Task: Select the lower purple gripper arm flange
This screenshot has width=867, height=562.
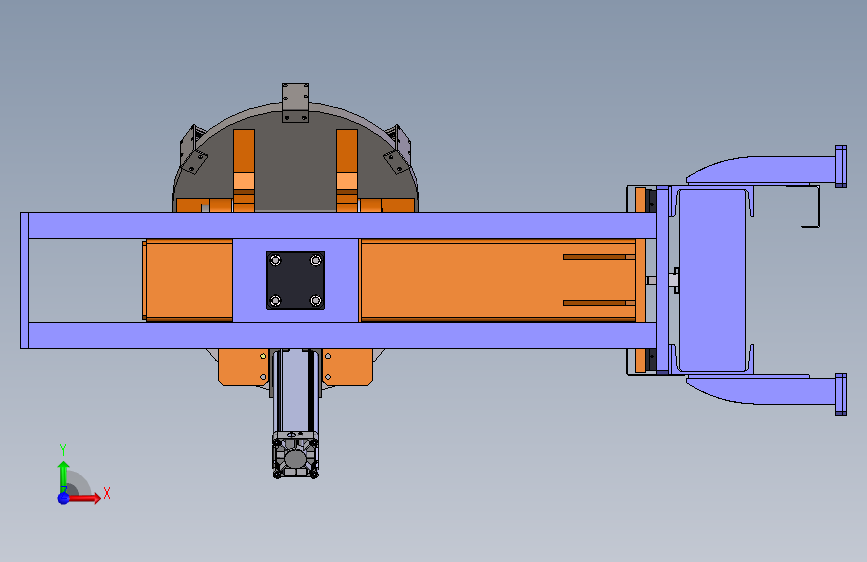Action: click(841, 394)
